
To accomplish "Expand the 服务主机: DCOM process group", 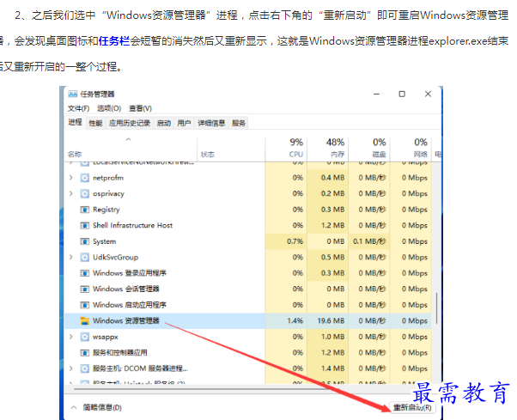I will (71, 368).
